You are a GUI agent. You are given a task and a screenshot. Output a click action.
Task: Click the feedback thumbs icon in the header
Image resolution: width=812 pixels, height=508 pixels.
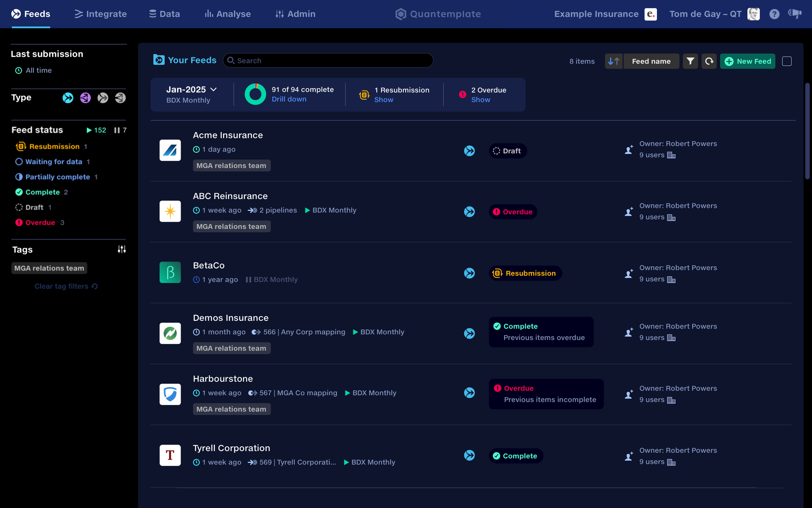[795, 14]
